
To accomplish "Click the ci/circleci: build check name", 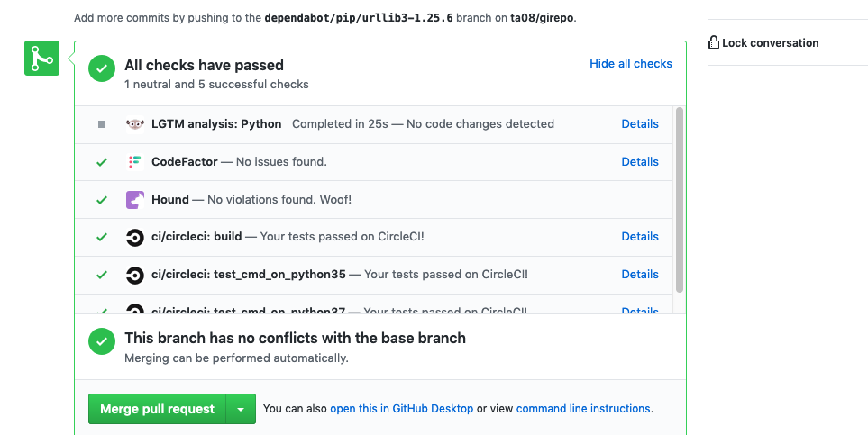I will pos(196,236).
